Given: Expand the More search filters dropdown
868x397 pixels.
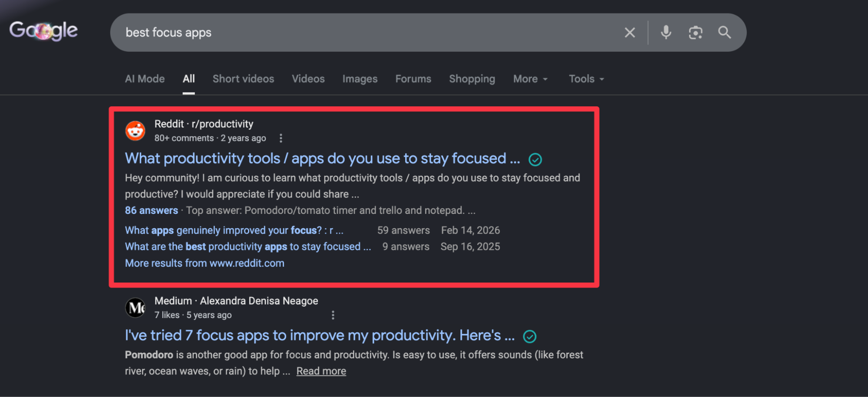Looking at the screenshot, I should point(530,79).
